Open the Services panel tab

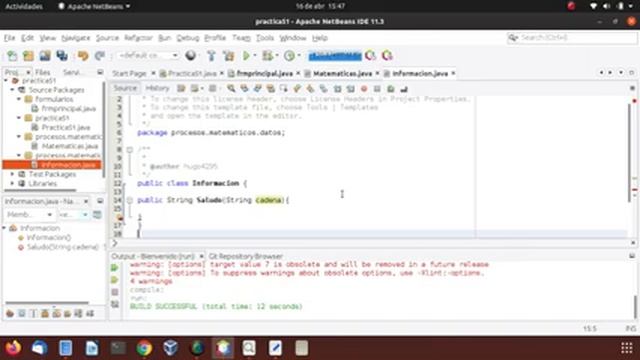coord(73,72)
